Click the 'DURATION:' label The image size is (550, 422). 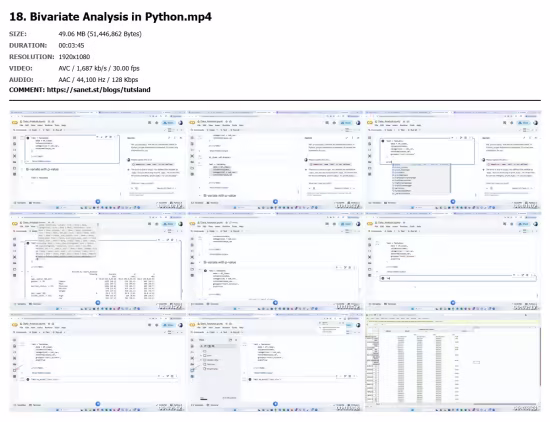tap(28, 46)
